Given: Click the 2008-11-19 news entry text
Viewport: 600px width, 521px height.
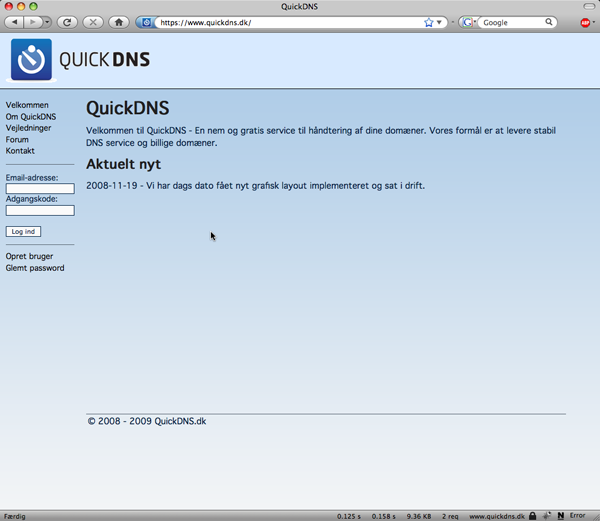Looking at the screenshot, I should coord(255,186).
